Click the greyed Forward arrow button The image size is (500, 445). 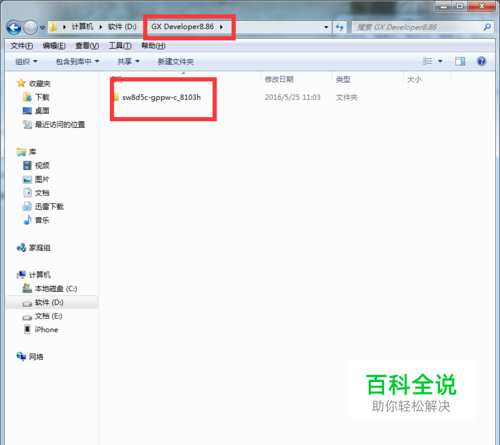31,27
